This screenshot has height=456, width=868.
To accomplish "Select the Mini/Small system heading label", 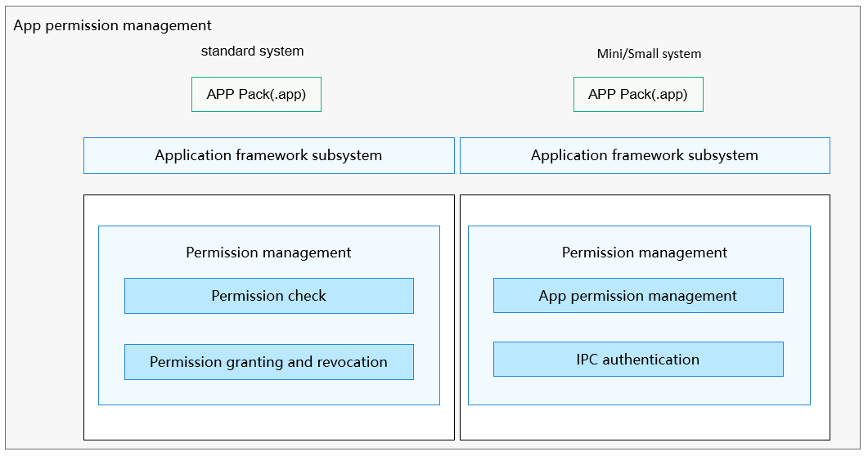I will click(x=649, y=54).
